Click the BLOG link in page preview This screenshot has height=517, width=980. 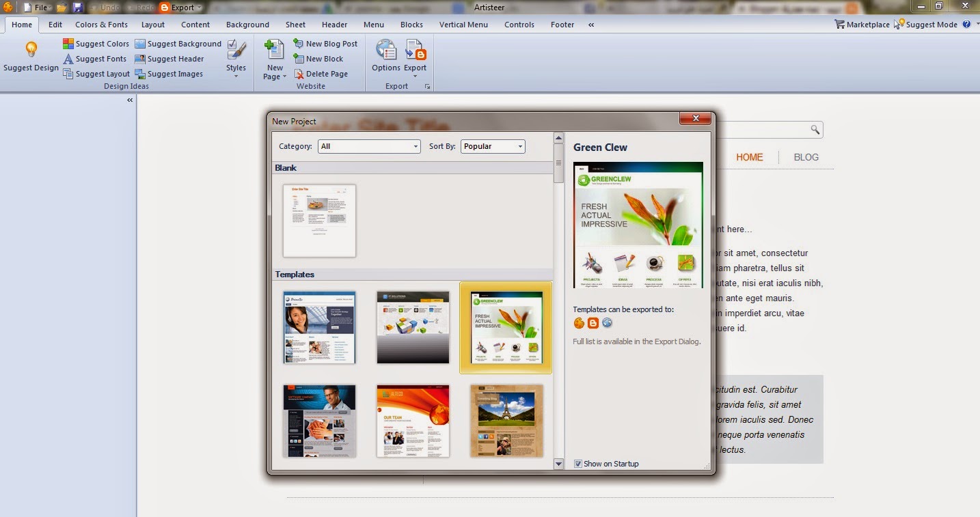[806, 157]
